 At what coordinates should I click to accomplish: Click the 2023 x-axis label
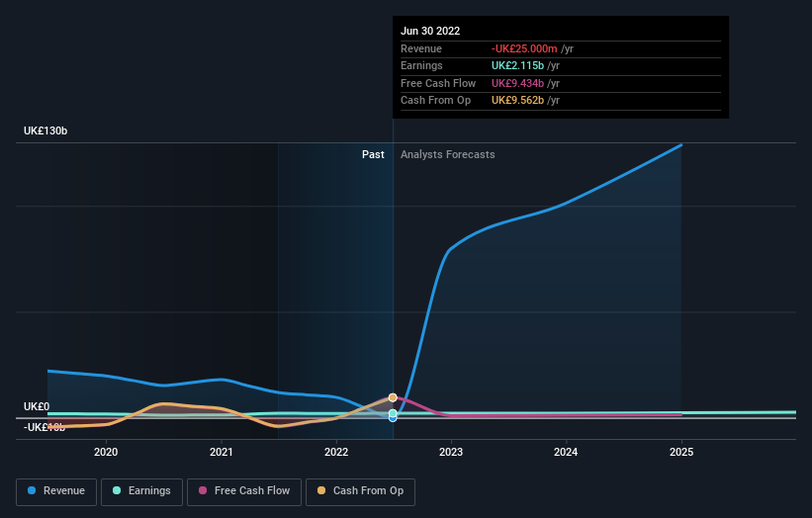click(451, 453)
